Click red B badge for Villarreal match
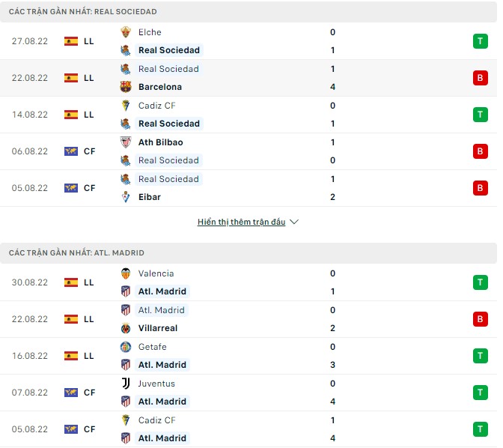Screen dimensions: 503x448 pos(480,319)
